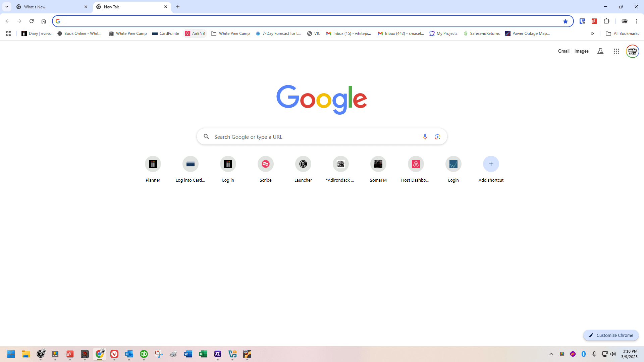Click the Chrome address bar
Screen dimensions: 644x362
pyautogui.click(x=312, y=21)
